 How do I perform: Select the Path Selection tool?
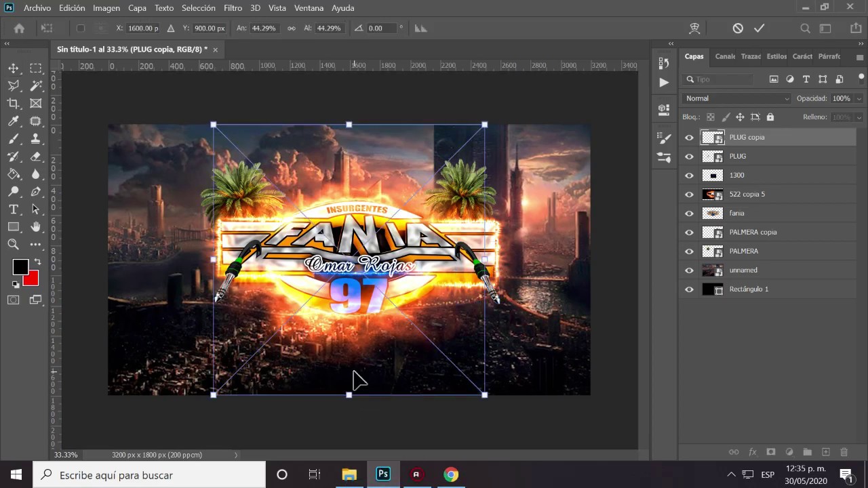click(x=36, y=209)
